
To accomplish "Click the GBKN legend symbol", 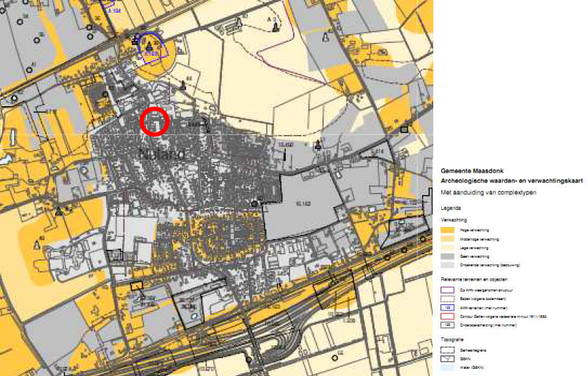I will click(x=448, y=359).
